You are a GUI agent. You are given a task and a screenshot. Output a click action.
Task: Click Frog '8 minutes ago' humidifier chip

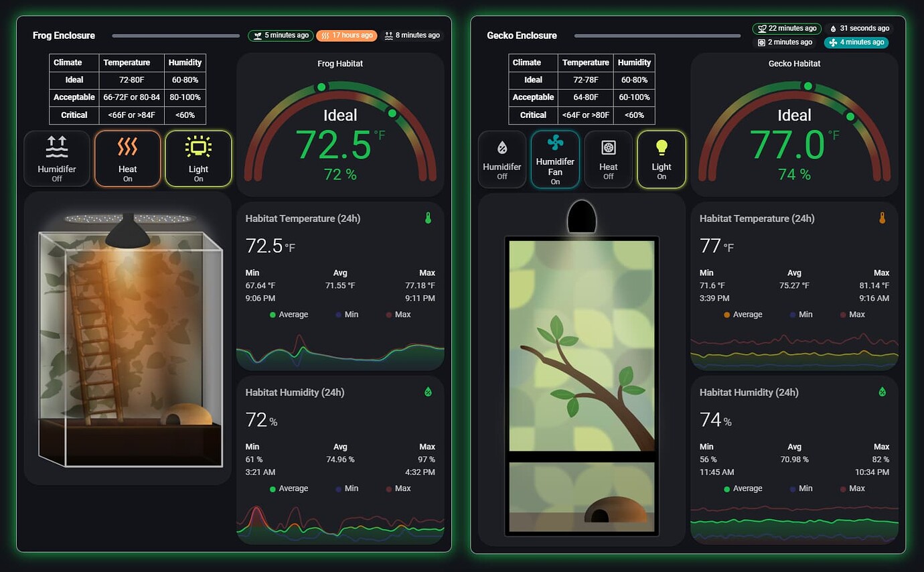coord(412,35)
